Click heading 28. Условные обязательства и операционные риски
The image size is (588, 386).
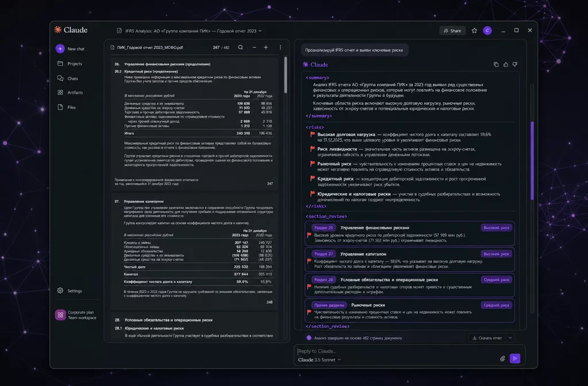(164, 320)
